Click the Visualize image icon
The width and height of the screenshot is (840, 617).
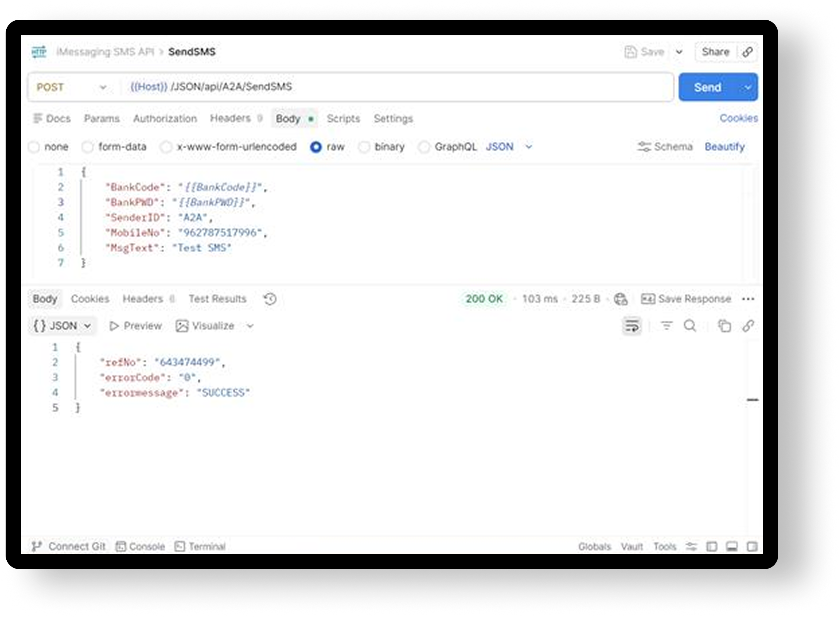182,326
